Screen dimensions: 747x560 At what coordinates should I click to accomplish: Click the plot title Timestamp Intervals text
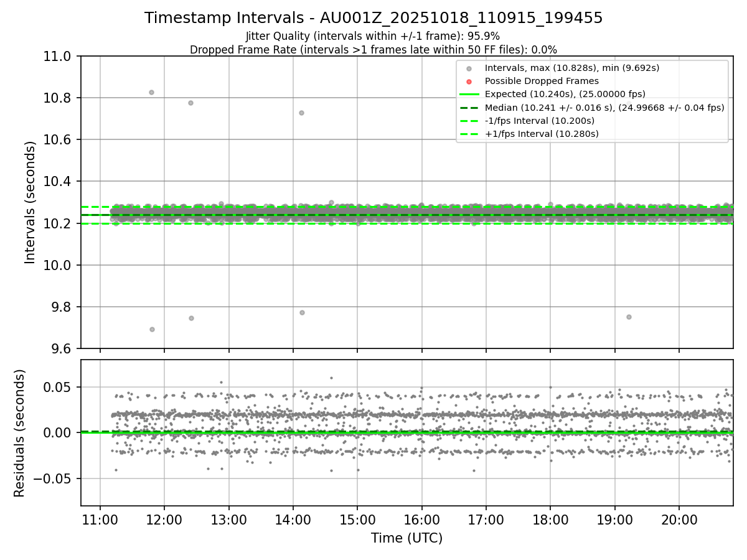click(x=374, y=18)
